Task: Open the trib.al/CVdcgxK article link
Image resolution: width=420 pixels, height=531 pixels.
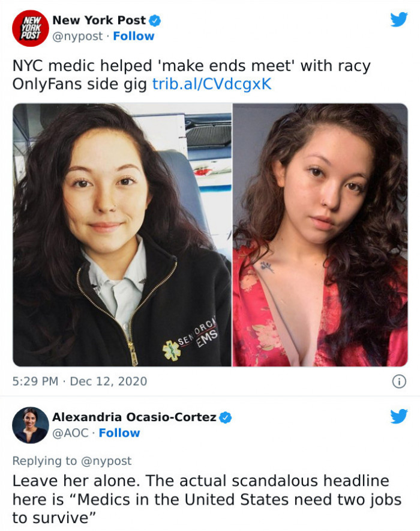Action: pyautogui.click(x=212, y=84)
